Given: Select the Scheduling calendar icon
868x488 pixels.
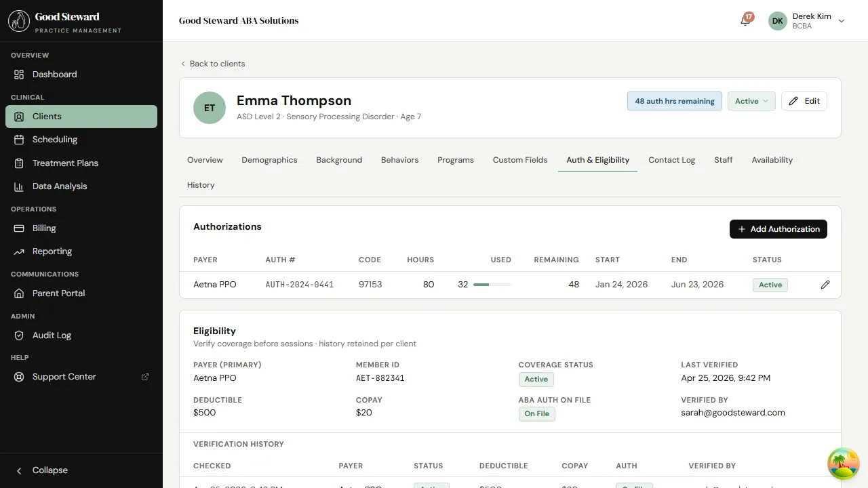Looking at the screenshot, I should 20,139.
